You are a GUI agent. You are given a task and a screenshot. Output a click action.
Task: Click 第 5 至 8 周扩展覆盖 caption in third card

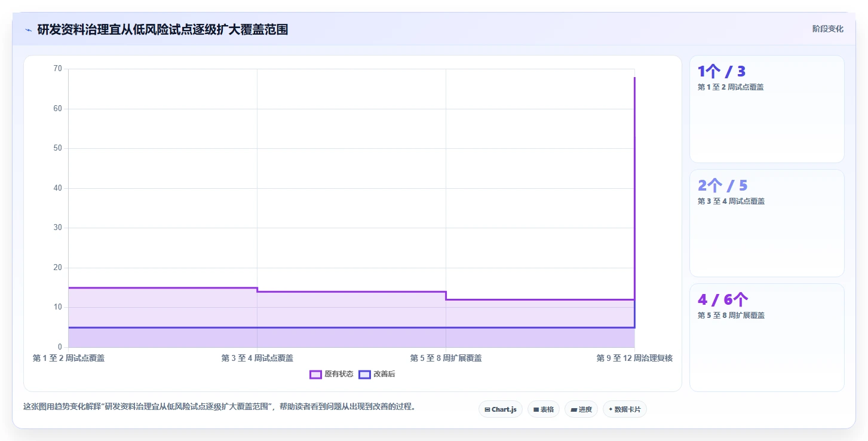point(731,316)
